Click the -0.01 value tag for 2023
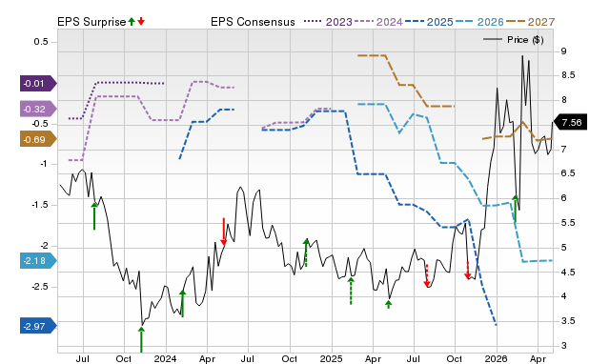 [38, 84]
